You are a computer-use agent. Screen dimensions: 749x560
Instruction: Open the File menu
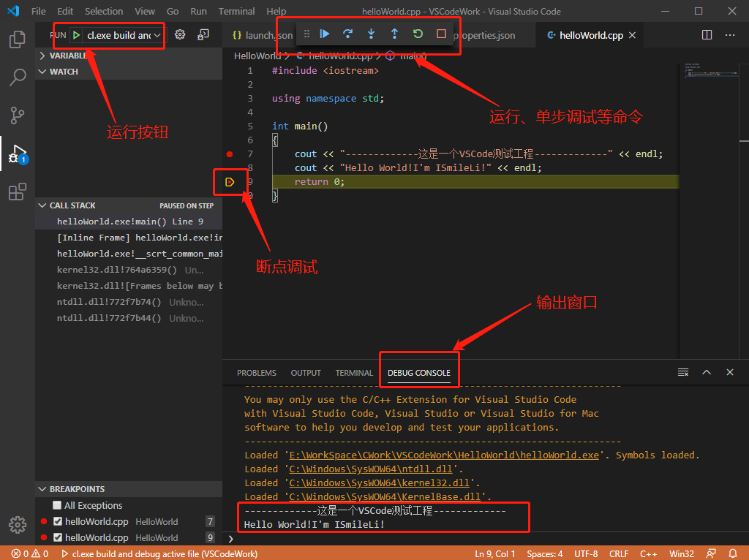point(39,11)
